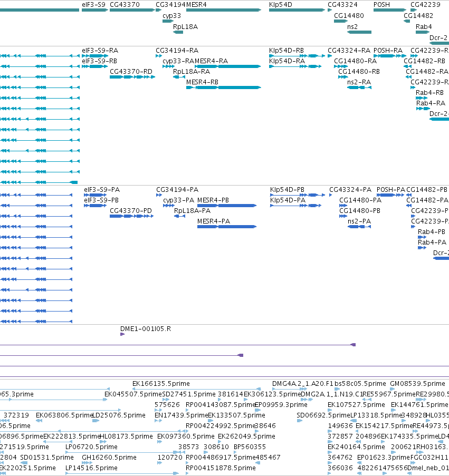449x476 pixels.
Task: Select the ns2 gene label
Action: pos(352,27)
